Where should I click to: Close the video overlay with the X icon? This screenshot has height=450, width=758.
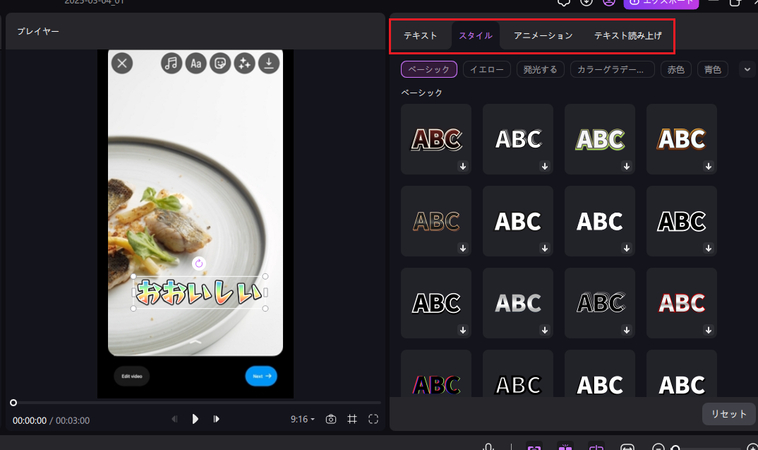[122, 63]
